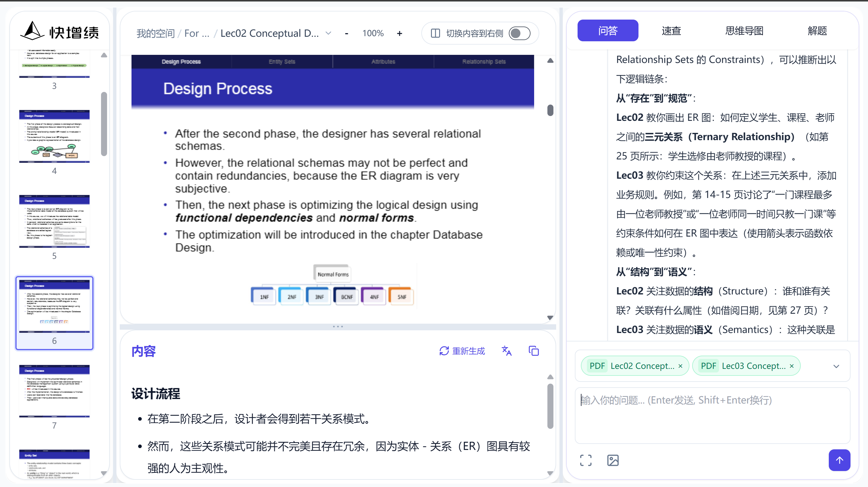Click the 从“存在”到“规范” heading
Screen dimensions: 868x487
click(x=654, y=98)
